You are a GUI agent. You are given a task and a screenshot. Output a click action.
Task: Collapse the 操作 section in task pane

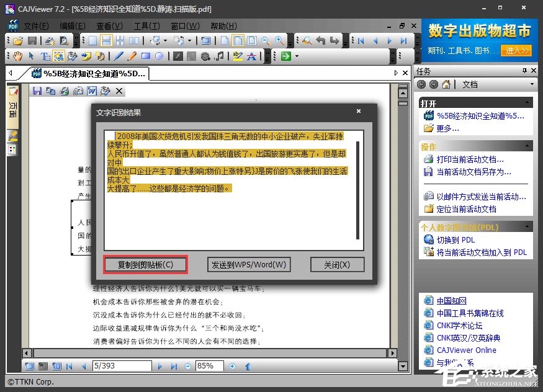coord(527,146)
